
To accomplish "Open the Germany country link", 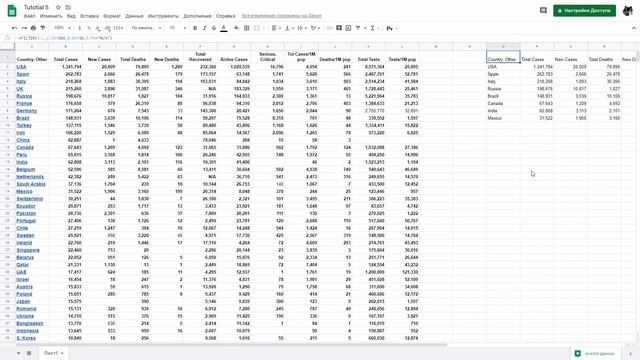I will pos(27,111).
